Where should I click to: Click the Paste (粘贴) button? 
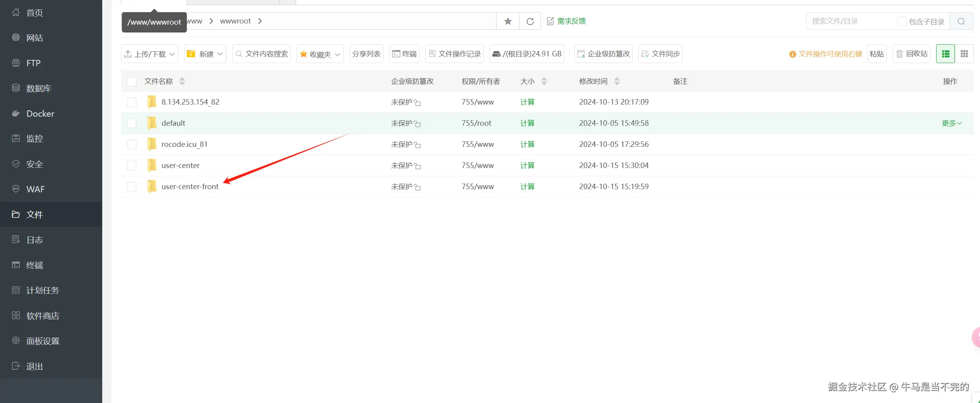[877, 54]
